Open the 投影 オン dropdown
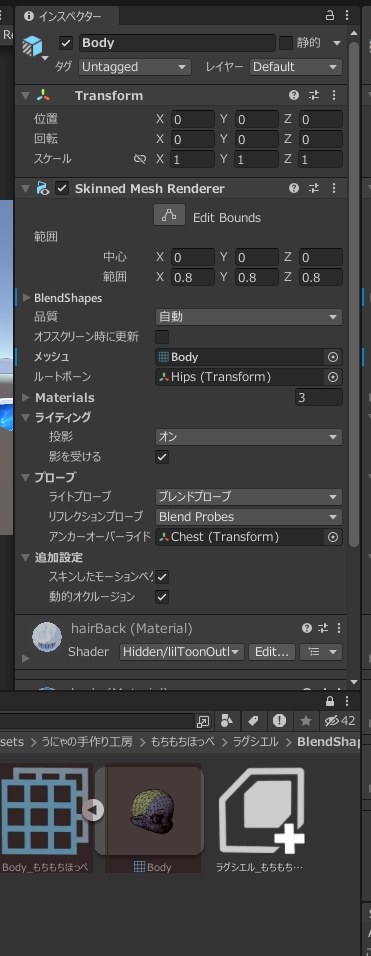Image resolution: width=371 pixels, height=956 pixels. coord(249,437)
